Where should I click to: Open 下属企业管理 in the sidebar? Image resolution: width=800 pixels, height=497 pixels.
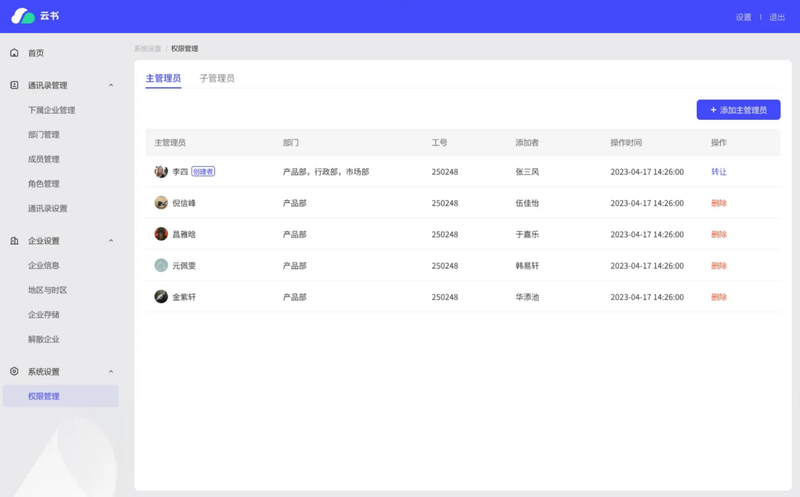52,110
